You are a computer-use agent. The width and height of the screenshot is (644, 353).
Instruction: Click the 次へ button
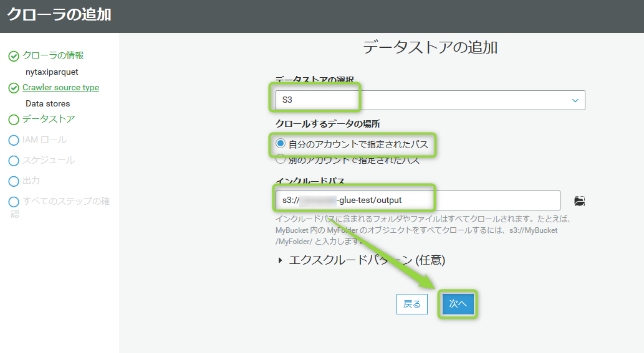click(458, 304)
